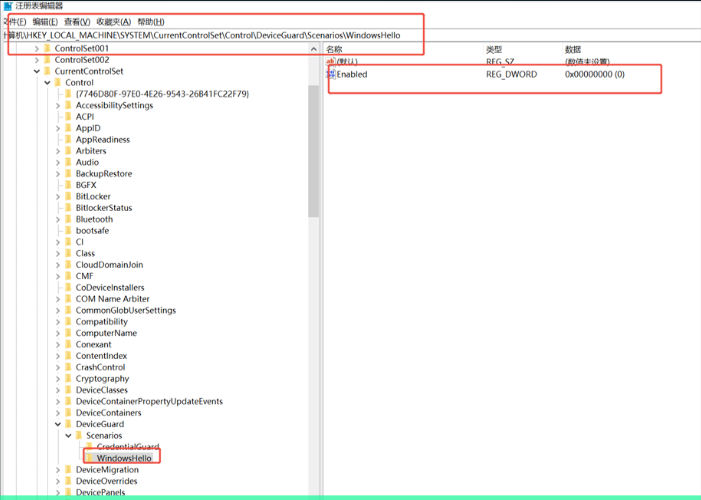Open the 文件(F) menu
Screen dimensions: 701x500
15,21
